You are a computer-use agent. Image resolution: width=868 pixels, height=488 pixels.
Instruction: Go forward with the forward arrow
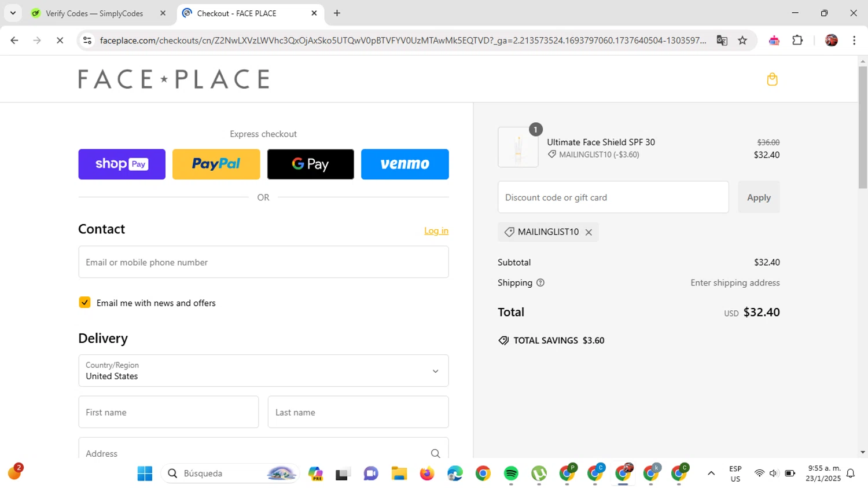37,41
